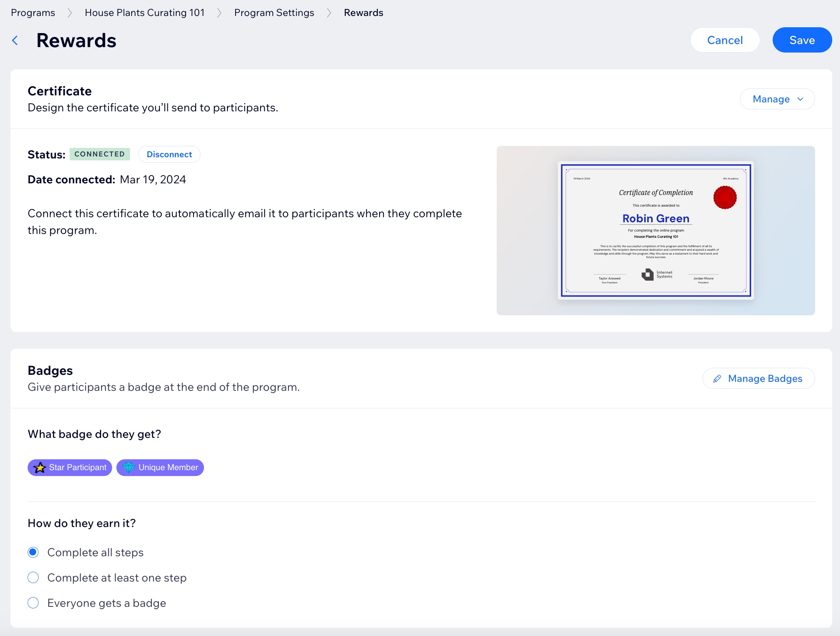
Task: Click the Internet Systems logo on certificate
Action: pos(647,274)
